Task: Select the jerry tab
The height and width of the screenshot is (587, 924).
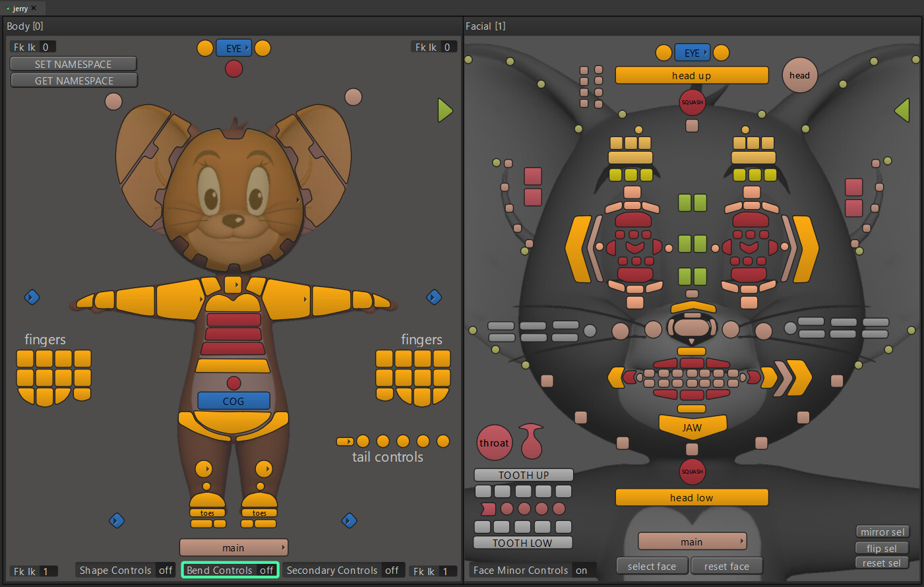Action: pos(22,8)
